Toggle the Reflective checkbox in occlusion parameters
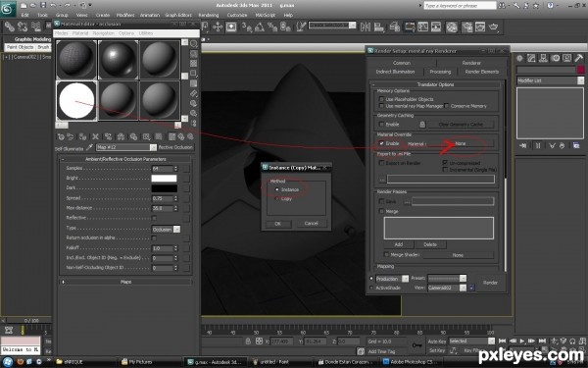 click(x=154, y=218)
